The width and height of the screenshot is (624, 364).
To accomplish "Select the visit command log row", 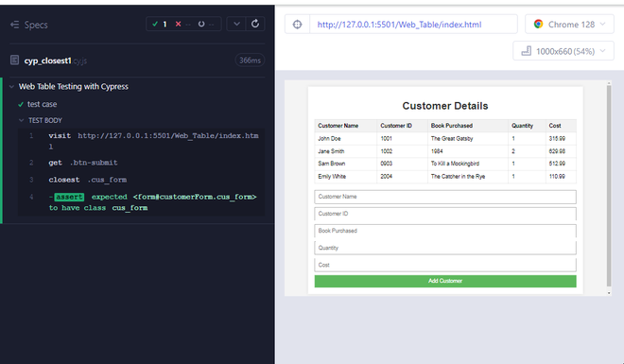I will point(141,141).
